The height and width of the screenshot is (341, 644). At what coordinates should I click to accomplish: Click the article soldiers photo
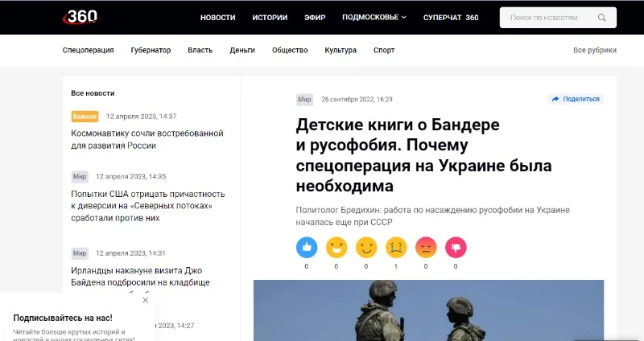[428, 310]
